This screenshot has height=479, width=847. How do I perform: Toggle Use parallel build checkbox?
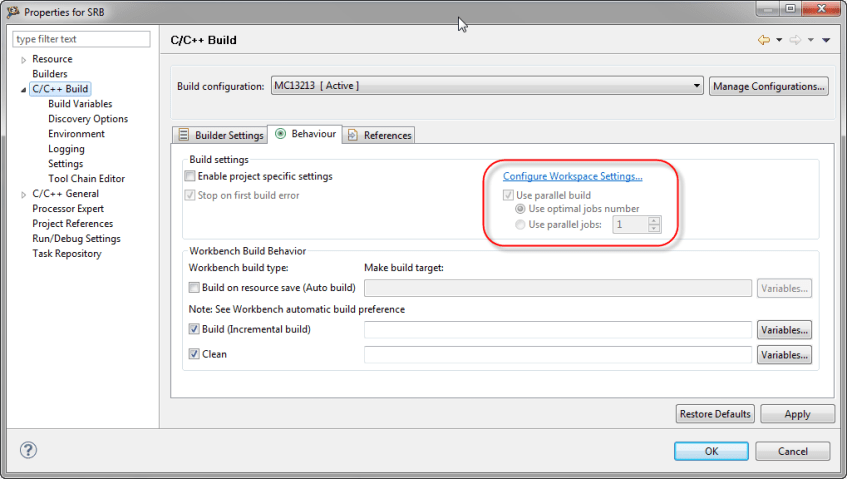coord(508,195)
